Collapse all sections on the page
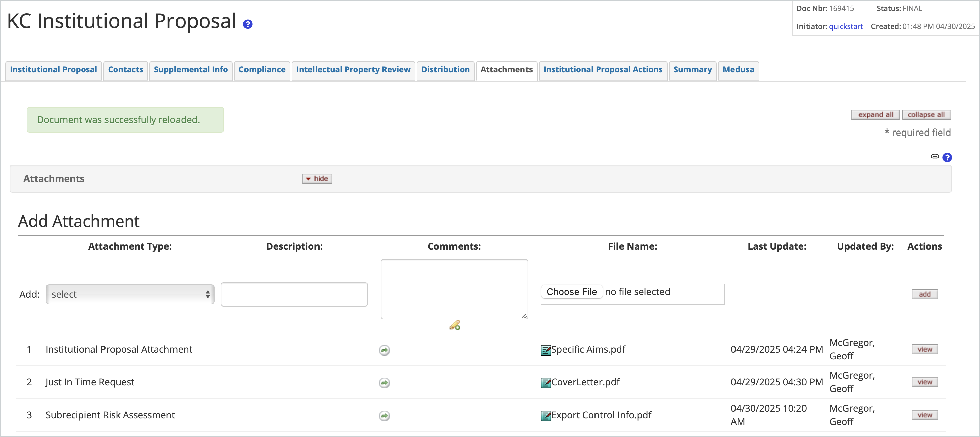This screenshot has height=437, width=980. tap(927, 114)
